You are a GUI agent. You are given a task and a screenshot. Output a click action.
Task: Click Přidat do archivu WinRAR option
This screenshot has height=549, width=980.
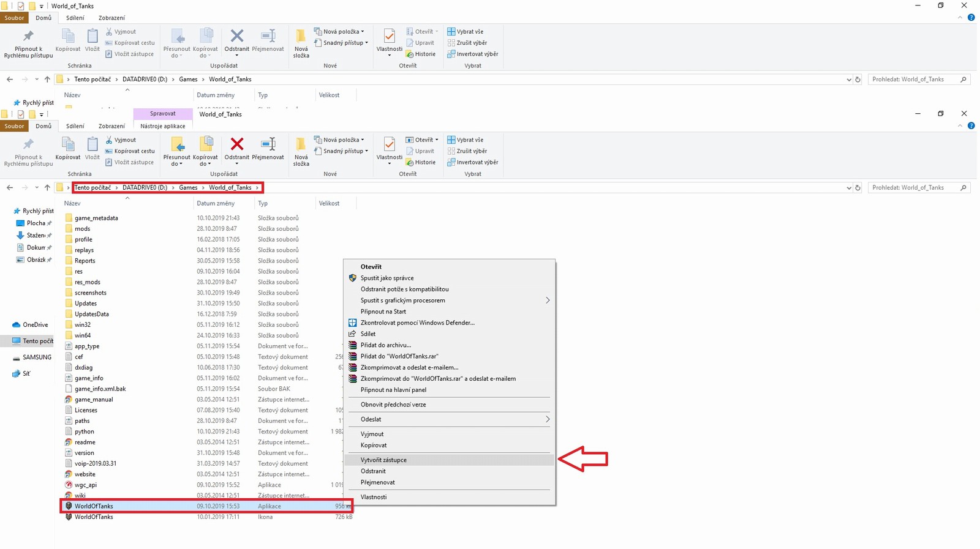point(385,345)
